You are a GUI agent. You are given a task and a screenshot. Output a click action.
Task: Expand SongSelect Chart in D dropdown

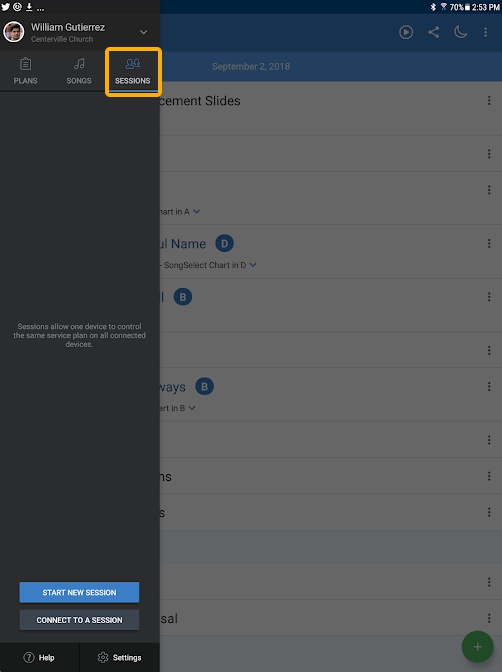(x=253, y=265)
